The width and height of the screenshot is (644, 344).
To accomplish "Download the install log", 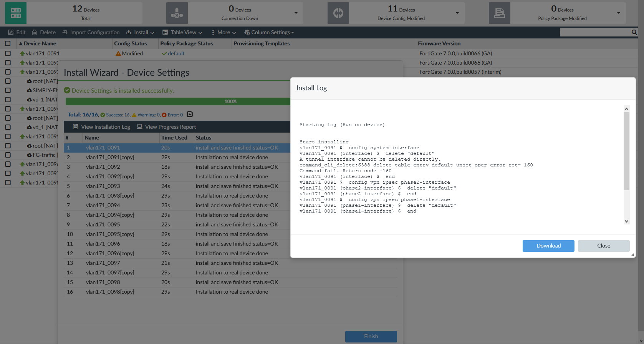I will coord(548,246).
